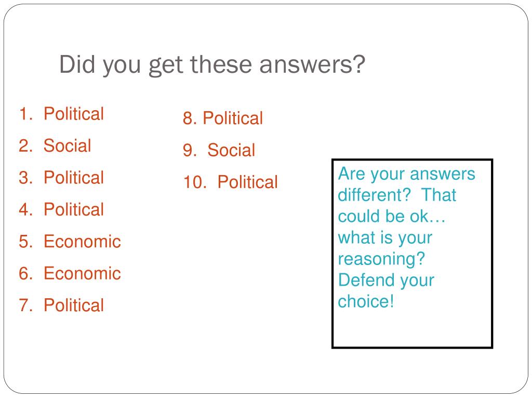Click answer 4 Political

click(x=61, y=209)
